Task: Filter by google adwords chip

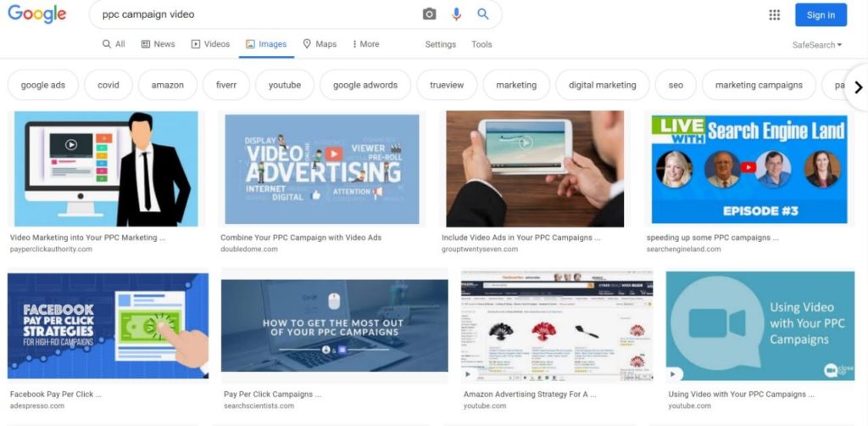Action: (365, 86)
